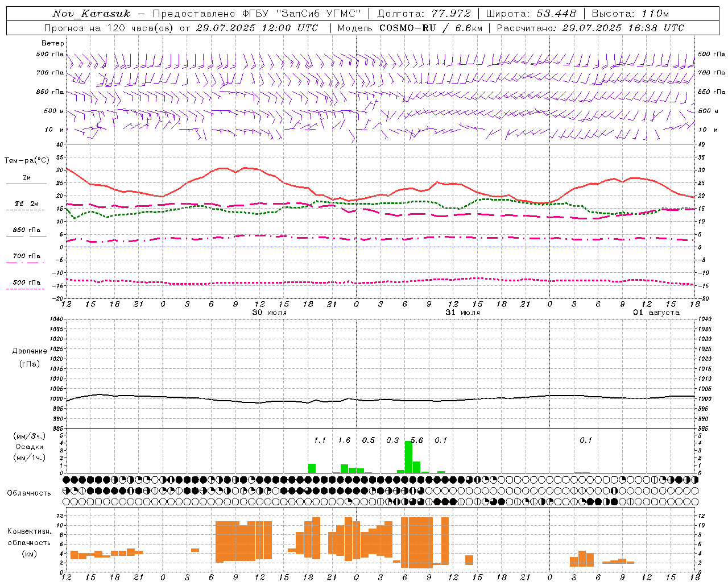Click the 500 гПа legend line under temperature
This screenshot has width=728, height=582.
tap(26, 289)
